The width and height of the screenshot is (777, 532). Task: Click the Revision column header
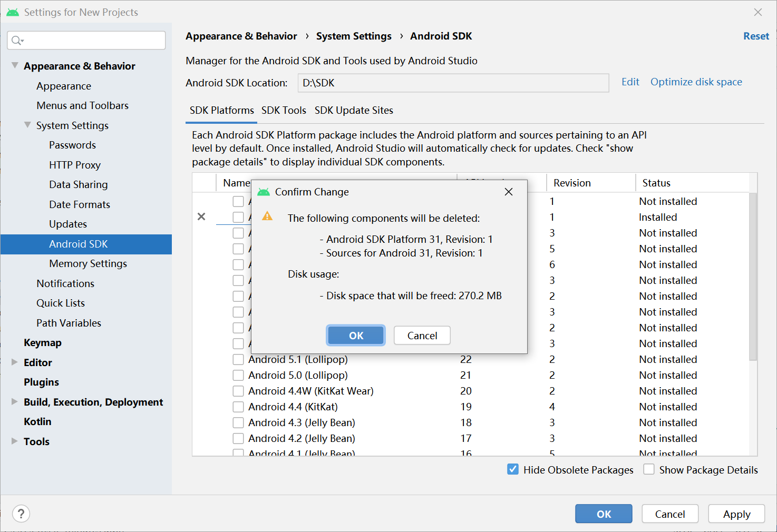pos(590,183)
